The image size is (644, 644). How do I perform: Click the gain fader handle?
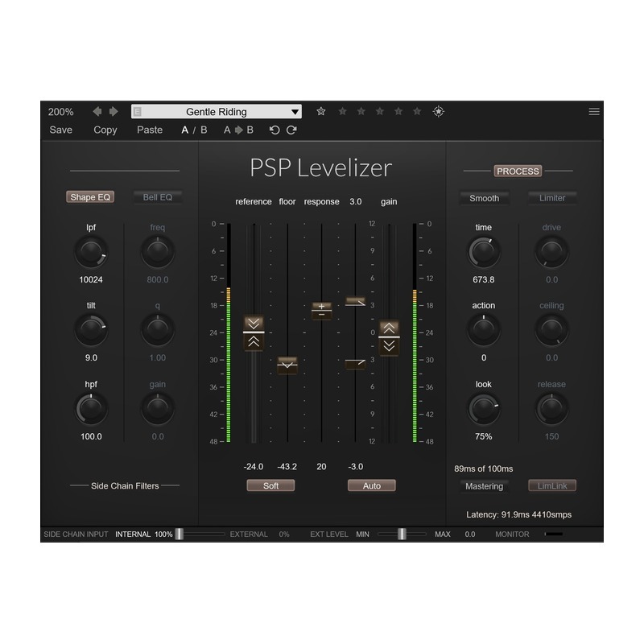389,337
